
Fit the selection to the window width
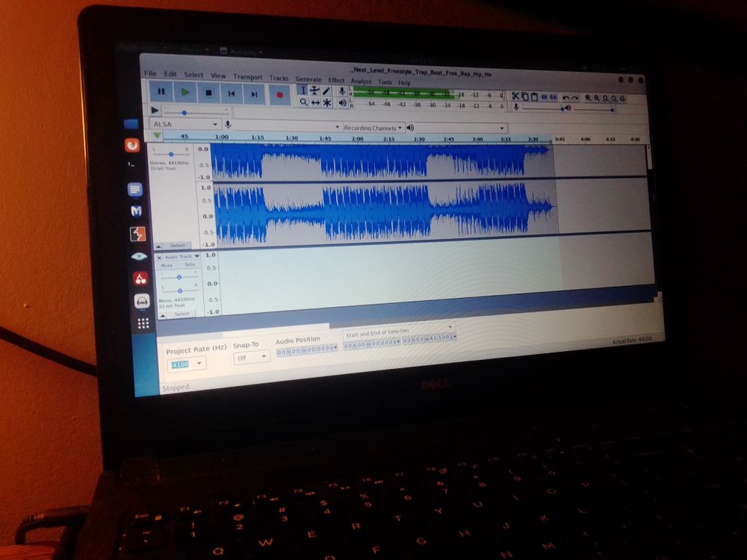(x=606, y=99)
